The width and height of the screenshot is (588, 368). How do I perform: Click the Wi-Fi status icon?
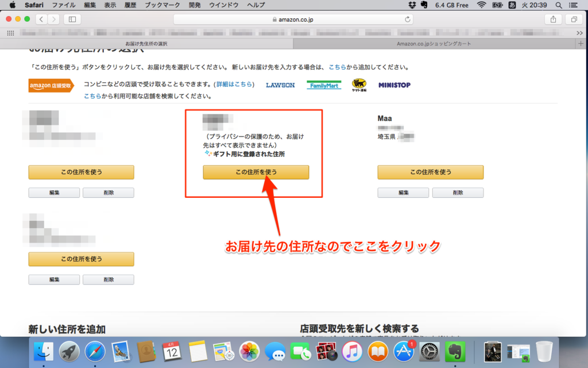coord(482,5)
